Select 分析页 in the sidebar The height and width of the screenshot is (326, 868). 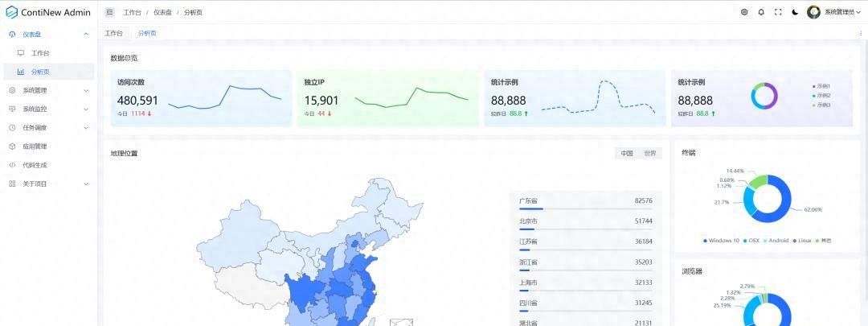coord(49,72)
